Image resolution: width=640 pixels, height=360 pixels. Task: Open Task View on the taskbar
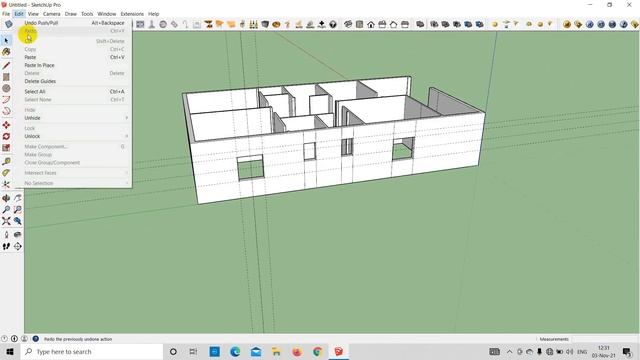[x=193, y=351]
